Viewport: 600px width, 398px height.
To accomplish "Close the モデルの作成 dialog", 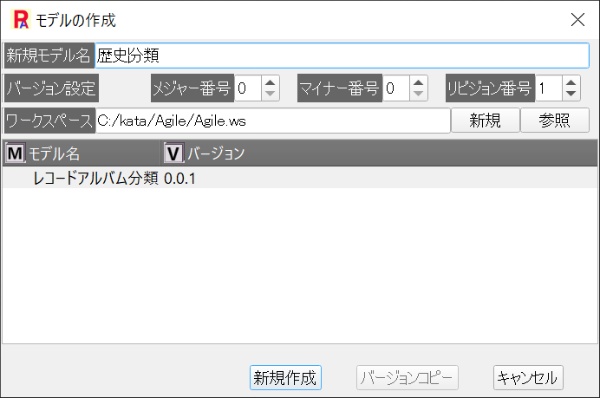I will tap(578, 20).
